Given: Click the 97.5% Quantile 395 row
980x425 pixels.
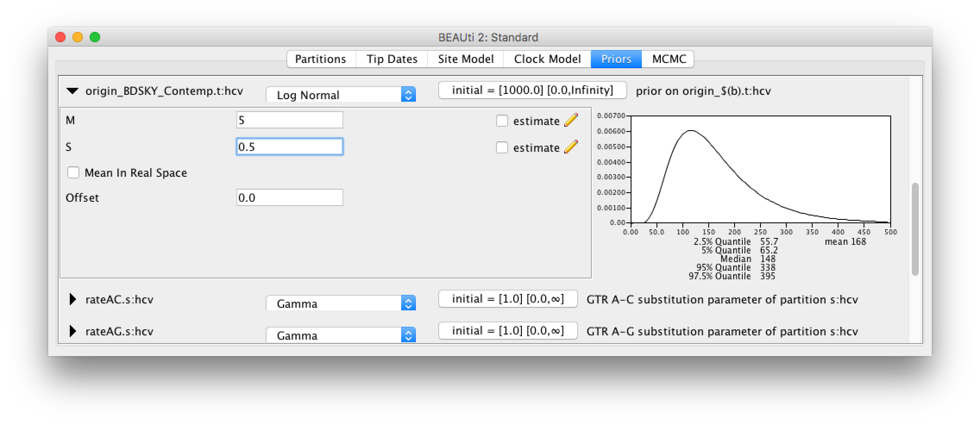Looking at the screenshot, I should point(732,276).
